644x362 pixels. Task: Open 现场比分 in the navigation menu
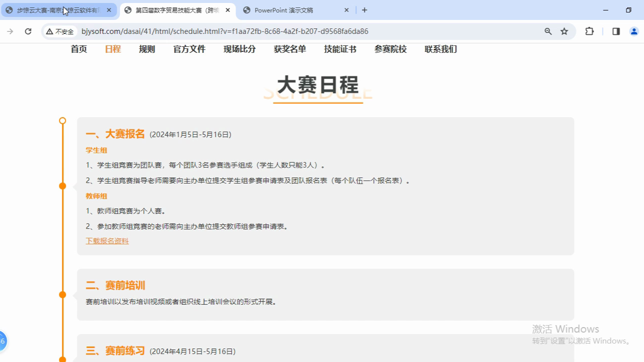pos(240,49)
